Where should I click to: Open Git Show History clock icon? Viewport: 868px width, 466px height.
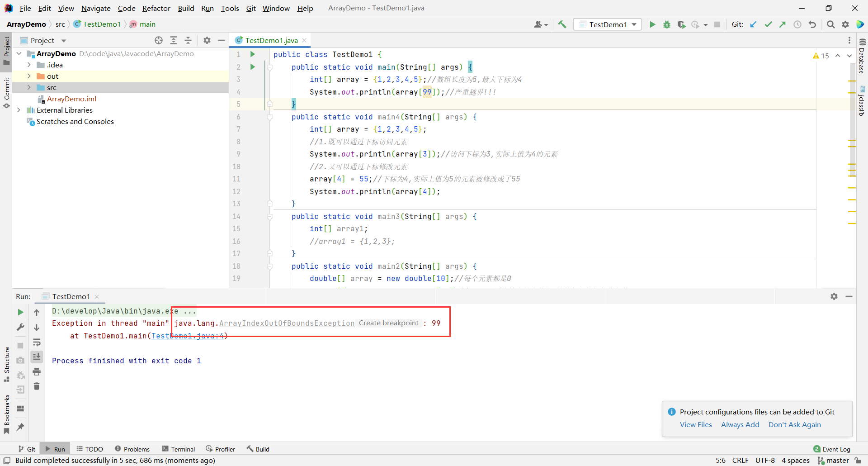[x=797, y=24]
